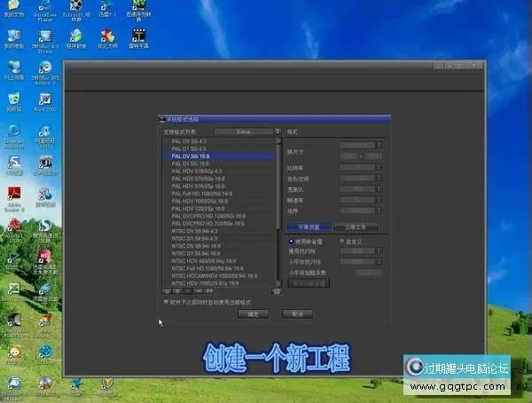
Task: Switch to the subtitle quality tab
Action: (x=309, y=226)
